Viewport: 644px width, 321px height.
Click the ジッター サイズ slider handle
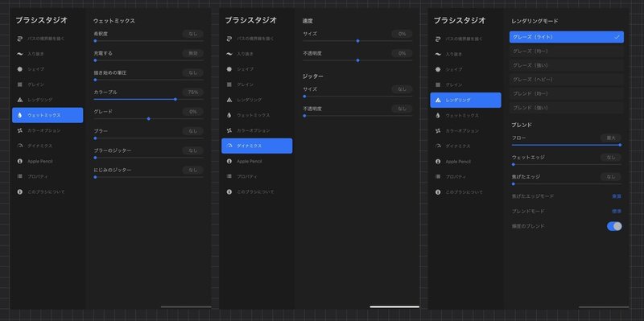pos(304,97)
